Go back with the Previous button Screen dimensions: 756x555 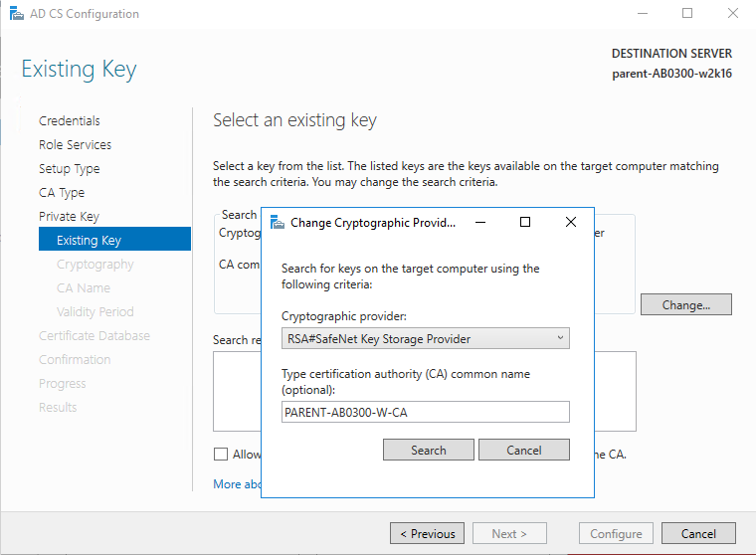tap(427, 533)
